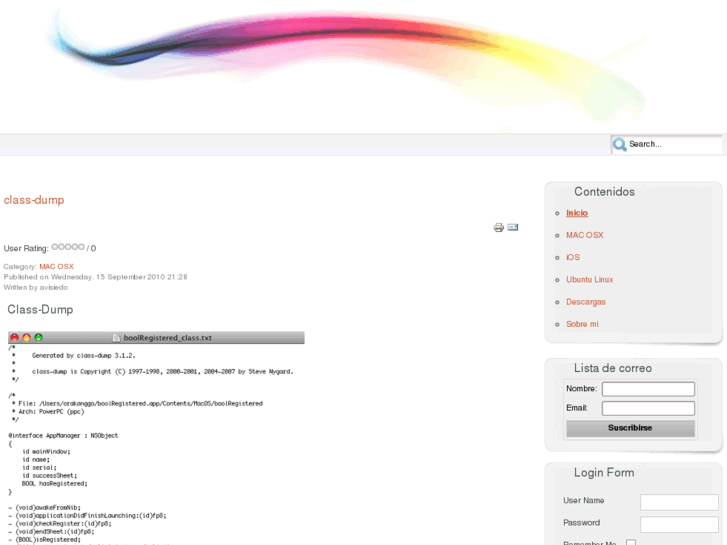The width and height of the screenshot is (727, 545).
Task: Click the published date text
Action: point(96,277)
